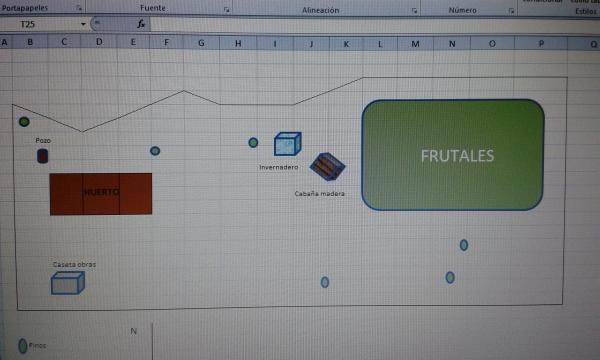Click the insert function fx icon
The image size is (600, 360).
point(141,24)
